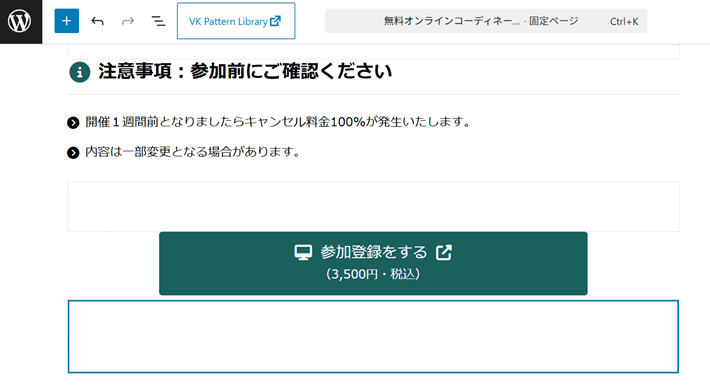
Task: Click the redo arrow icon
Action: [x=128, y=21]
